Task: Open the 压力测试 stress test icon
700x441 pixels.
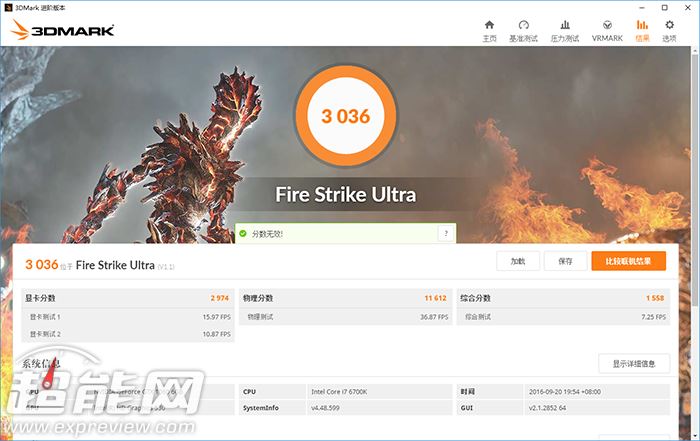Action: pos(565,25)
